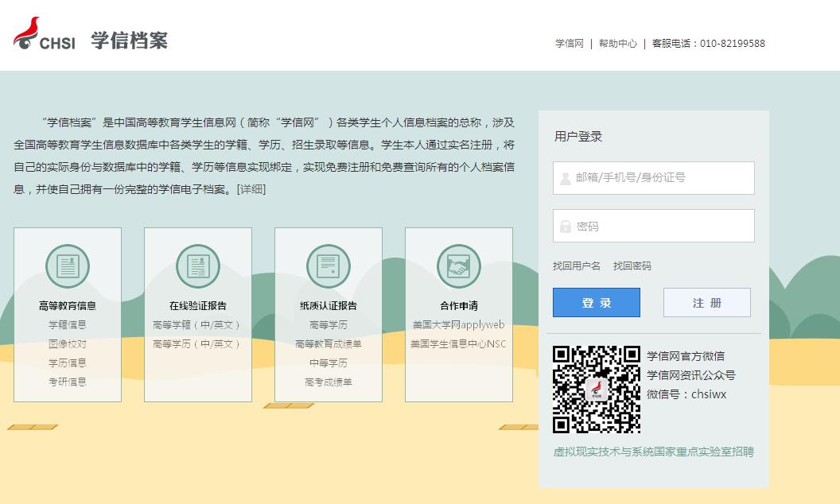Click the blue 登录 button
Screen dimensions: 840x504
click(x=597, y=303)
